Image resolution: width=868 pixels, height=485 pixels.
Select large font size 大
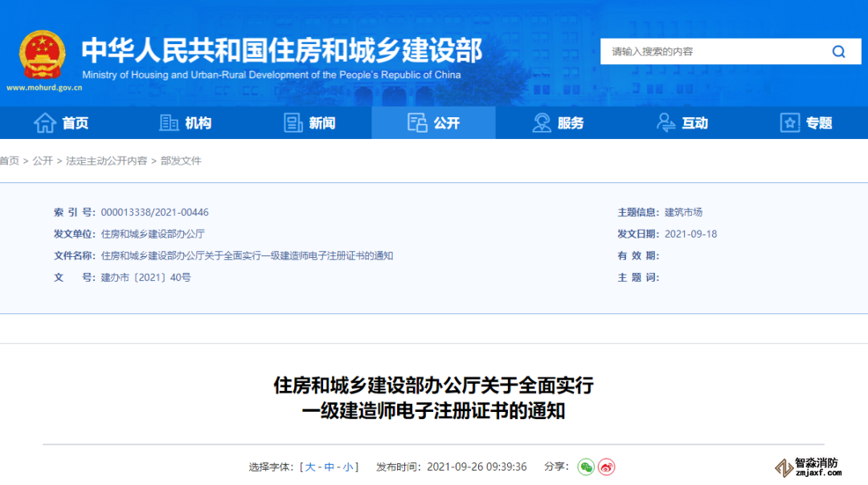pyautogui.click(x=310, y=467)
